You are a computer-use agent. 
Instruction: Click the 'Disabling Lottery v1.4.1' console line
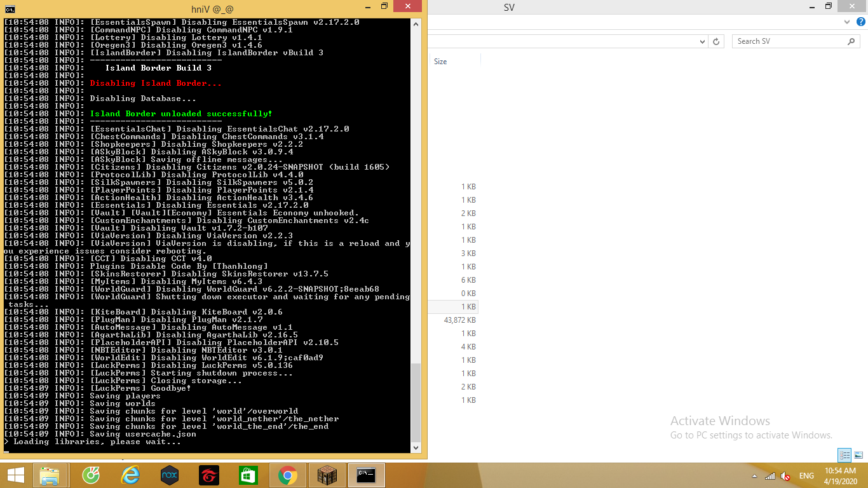[x=201, y=37]
